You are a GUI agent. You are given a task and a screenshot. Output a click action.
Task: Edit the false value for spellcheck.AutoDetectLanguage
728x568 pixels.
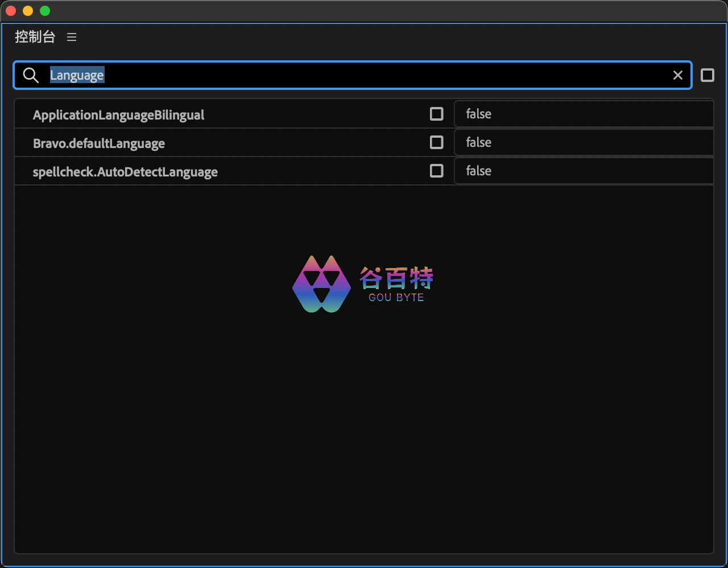tap(583, 171)
